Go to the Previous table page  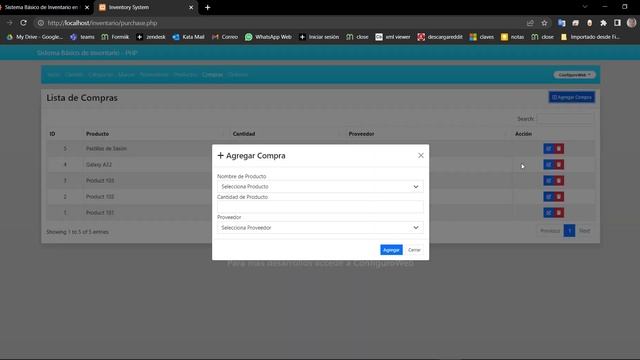(550, 231)
